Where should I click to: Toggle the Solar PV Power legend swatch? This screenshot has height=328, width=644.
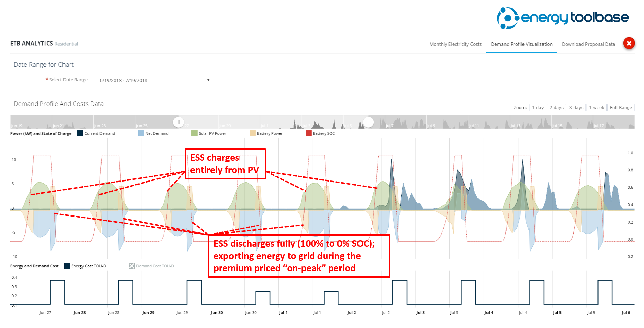tap(195, 133)
